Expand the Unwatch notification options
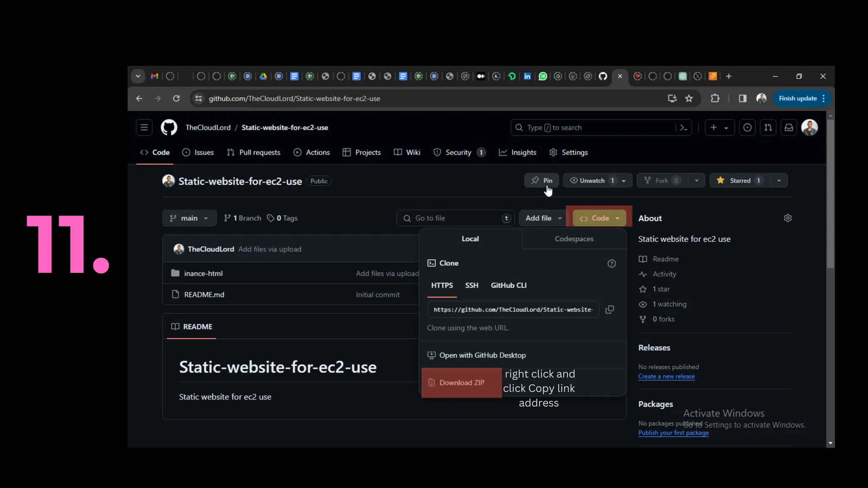The width and height of the screenshot is (868, 488). [x=624, y=181]
